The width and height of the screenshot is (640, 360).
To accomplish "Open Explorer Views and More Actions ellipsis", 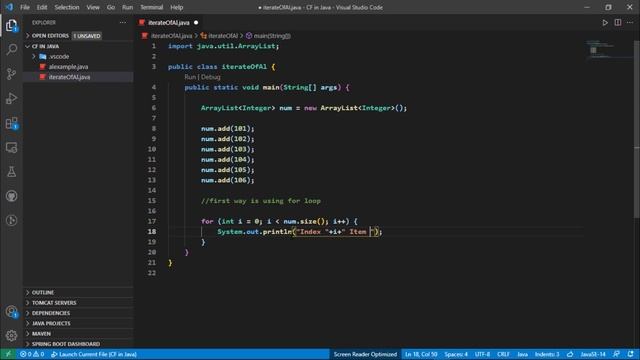I will [x=123, y=22].
